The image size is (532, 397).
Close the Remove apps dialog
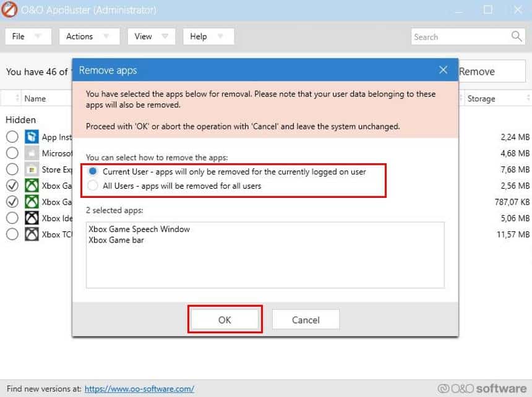(x=443, y=70)
